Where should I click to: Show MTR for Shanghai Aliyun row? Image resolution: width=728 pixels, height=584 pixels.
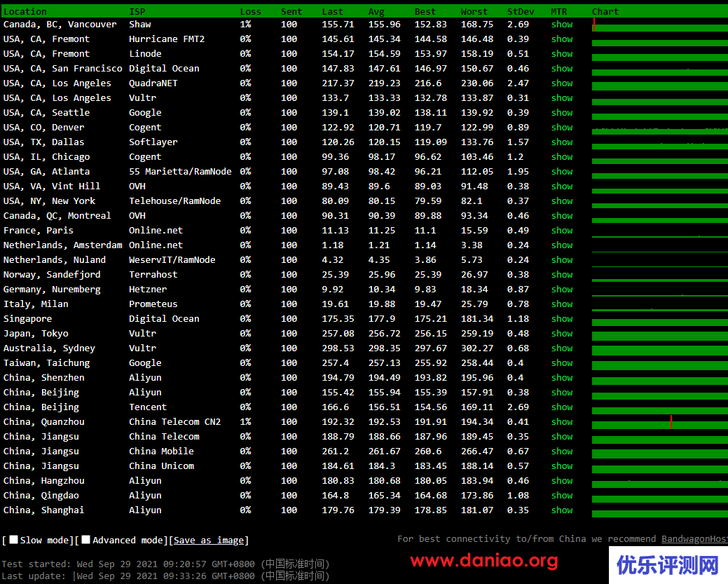click(x=562, y=510)
